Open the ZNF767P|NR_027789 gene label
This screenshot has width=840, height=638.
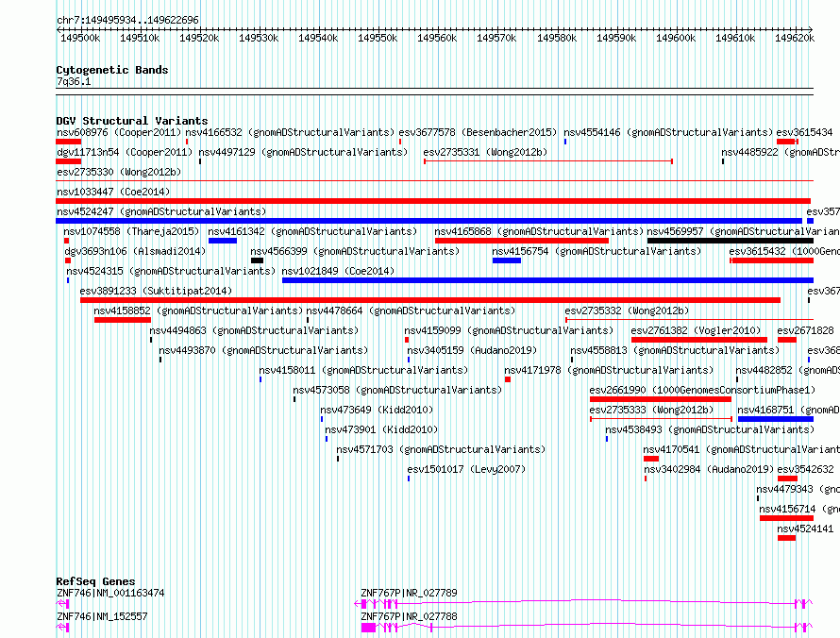click(409, 593)
